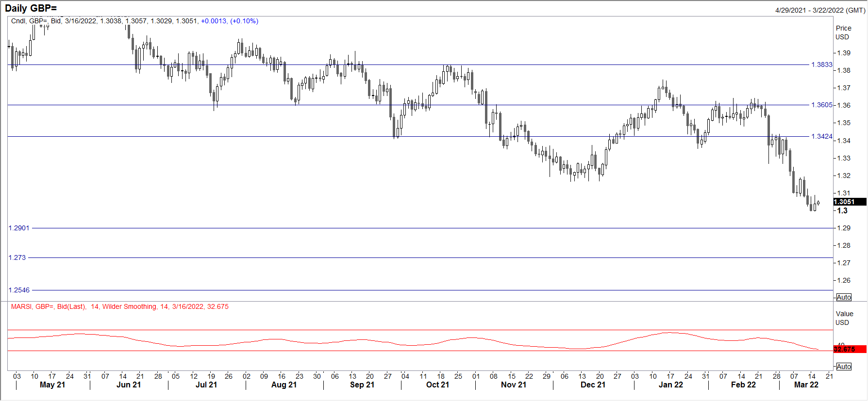
Task: Select the 1.2901 support line label
Action: [19, 228]
